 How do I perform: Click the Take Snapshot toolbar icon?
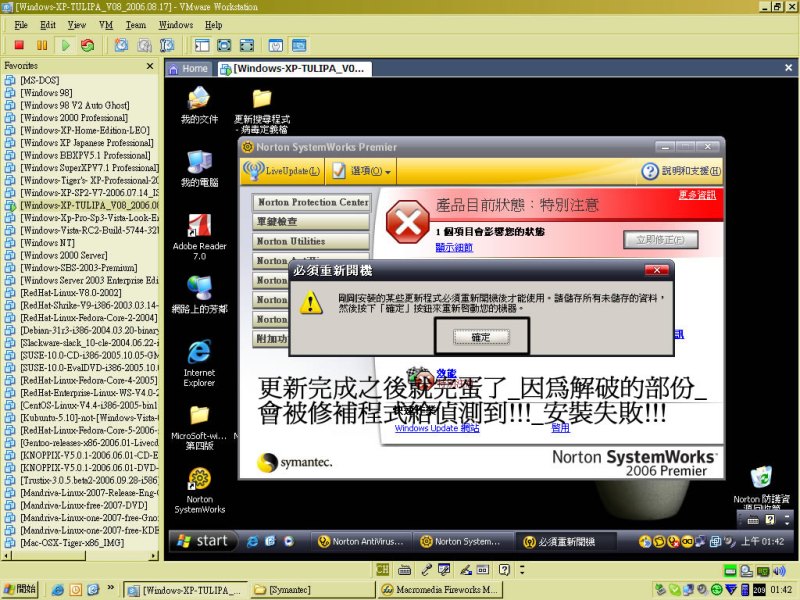point(121,45)
